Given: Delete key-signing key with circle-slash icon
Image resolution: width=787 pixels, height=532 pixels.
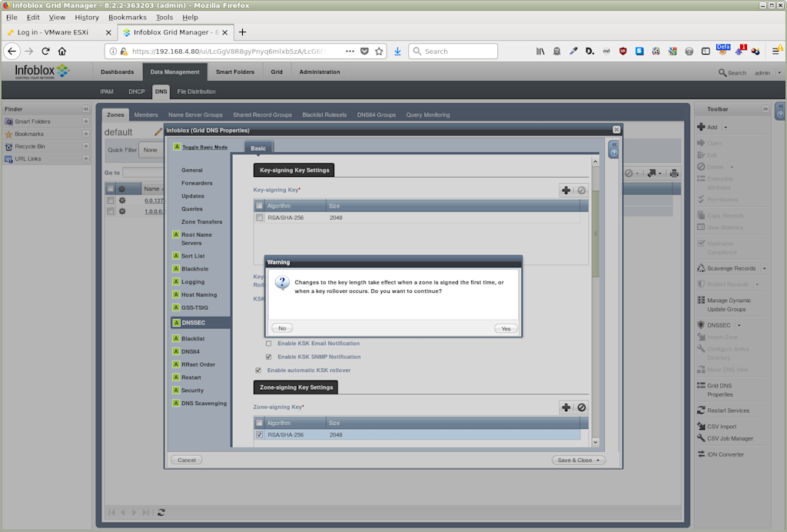Looking at the screenshot, I should 581,190.
